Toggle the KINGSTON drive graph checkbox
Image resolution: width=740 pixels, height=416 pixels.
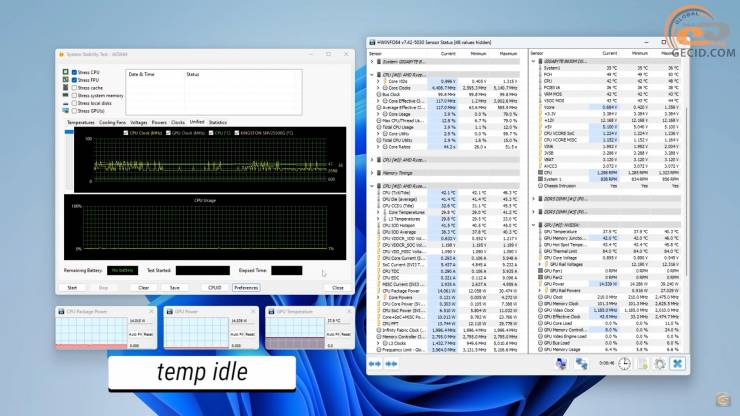tap(236, 133)
